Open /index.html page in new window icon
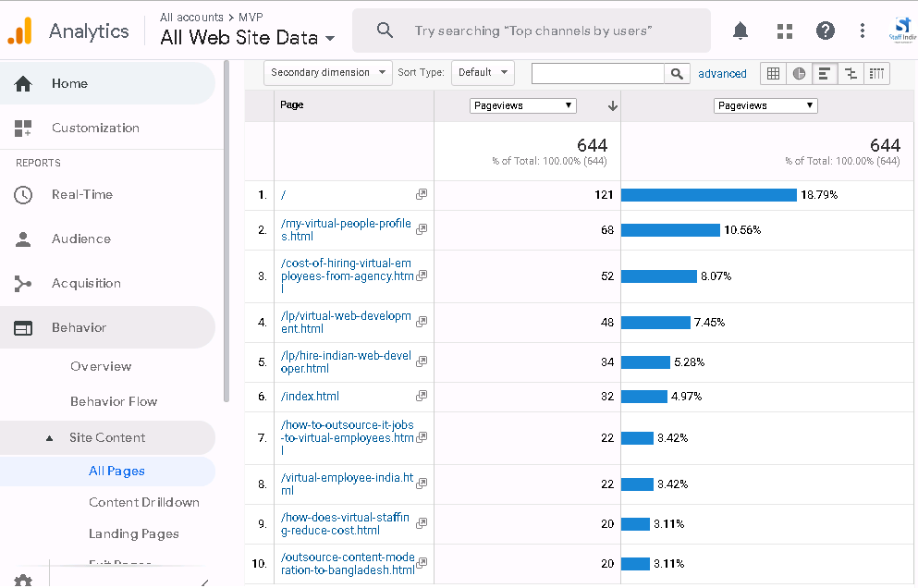 (x=422, y=396)
